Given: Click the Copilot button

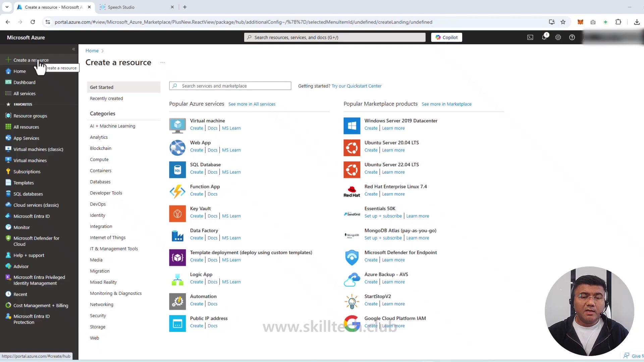Looking at the screenshot, I should 446,38.
